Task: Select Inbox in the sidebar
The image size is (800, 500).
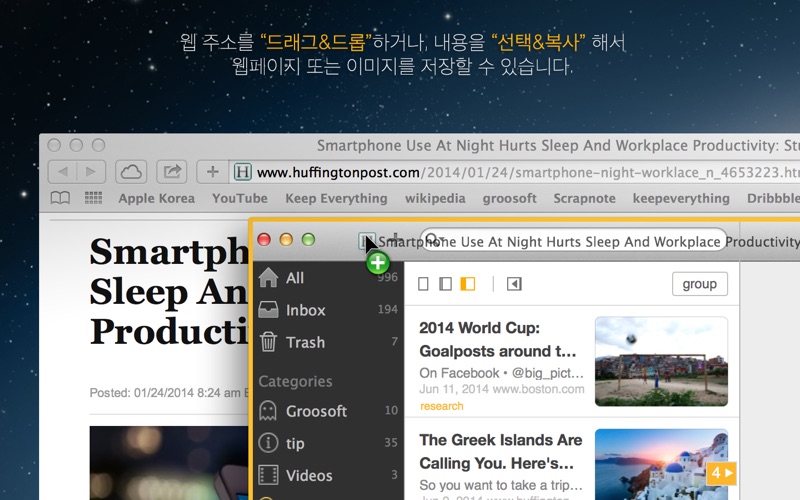Action: [328, 310]
